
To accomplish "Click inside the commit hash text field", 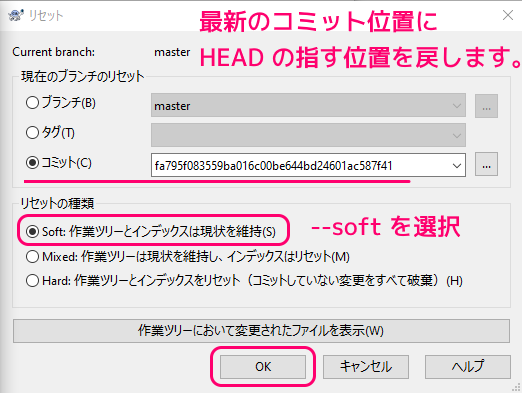I will [300, 165].
